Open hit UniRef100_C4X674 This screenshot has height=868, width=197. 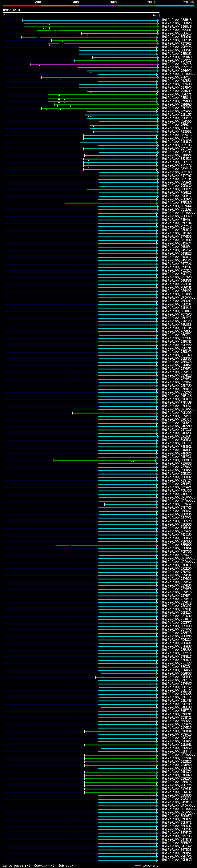[x=177, y=243]
